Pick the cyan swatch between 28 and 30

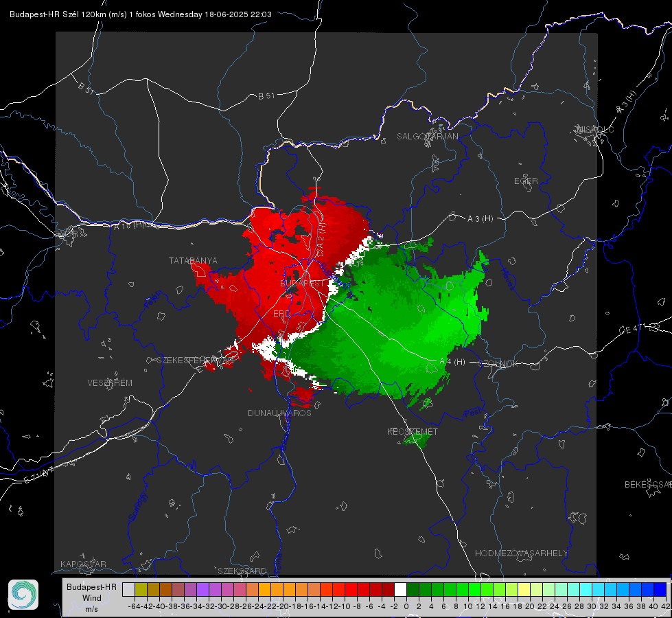tap(586, 589)
